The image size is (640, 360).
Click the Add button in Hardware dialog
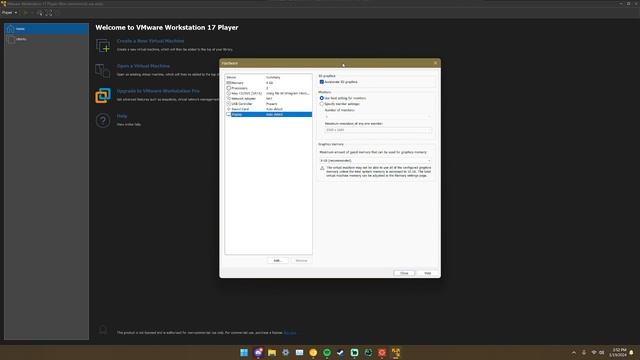[278, 260]
